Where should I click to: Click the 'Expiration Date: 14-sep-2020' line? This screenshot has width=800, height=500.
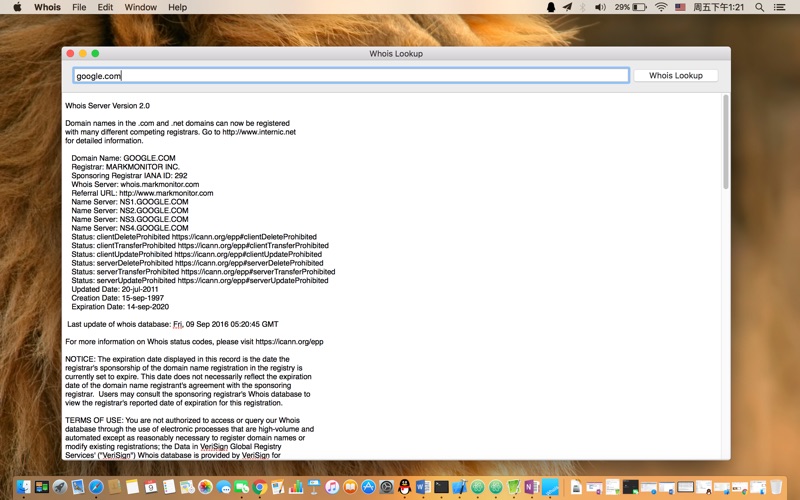click(x=120, y=307)
